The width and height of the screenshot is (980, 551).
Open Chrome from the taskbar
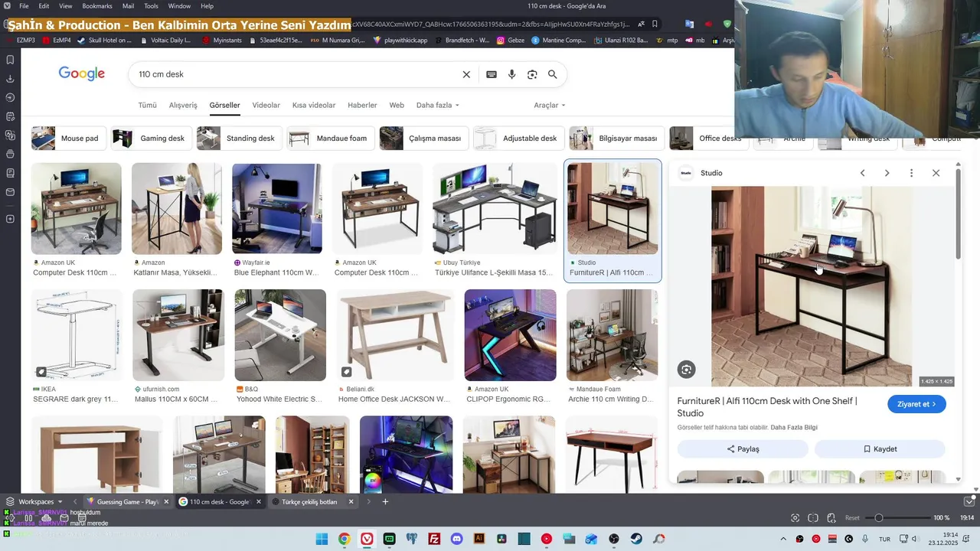click(345, 539)
